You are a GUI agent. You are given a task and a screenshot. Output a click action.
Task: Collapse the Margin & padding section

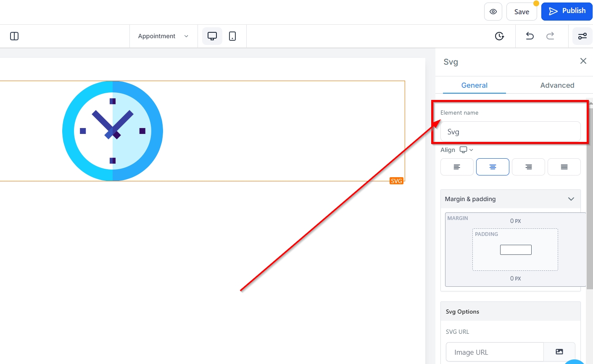tap(571, 199)
